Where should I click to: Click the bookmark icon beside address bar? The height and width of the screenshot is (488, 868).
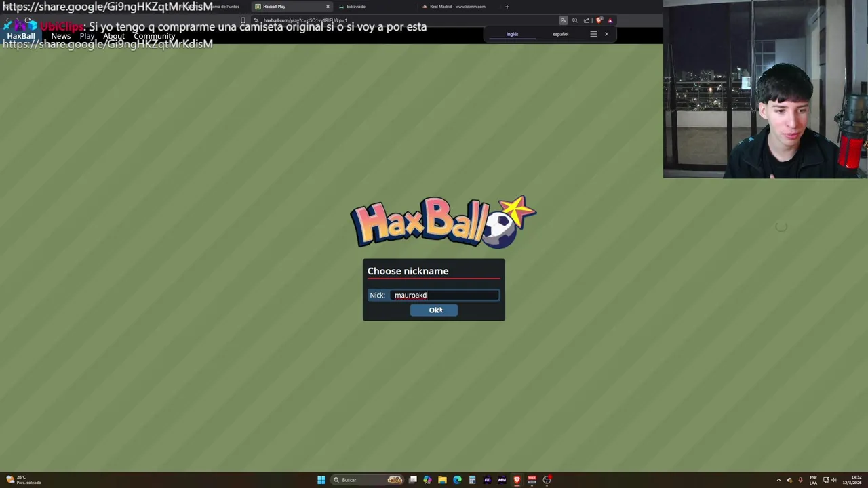(x=243, y=20)
